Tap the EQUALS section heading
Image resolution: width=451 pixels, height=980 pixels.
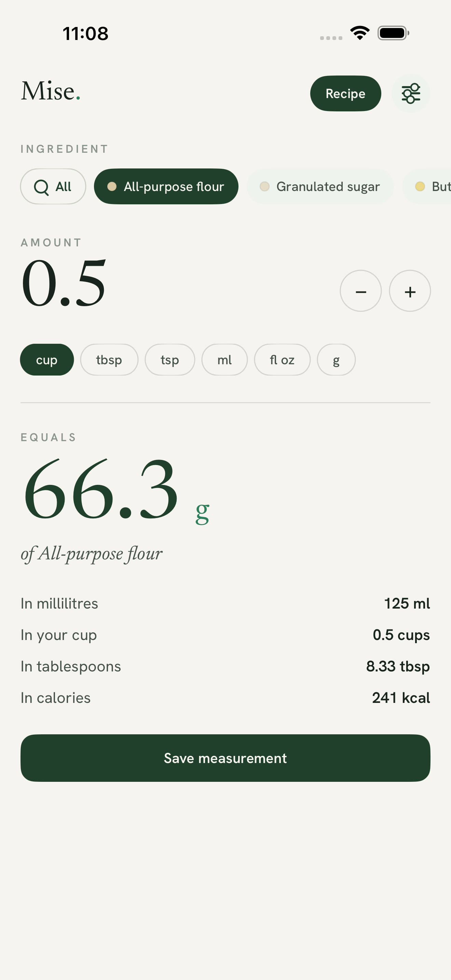(x=49, y=437)
